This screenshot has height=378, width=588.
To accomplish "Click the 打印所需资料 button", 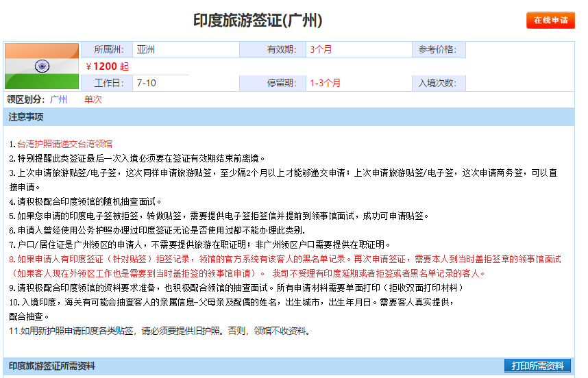I will tap(537, 366).
